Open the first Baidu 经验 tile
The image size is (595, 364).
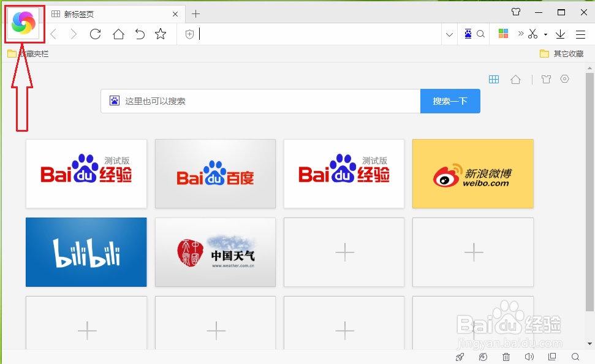tap(86, 173)
